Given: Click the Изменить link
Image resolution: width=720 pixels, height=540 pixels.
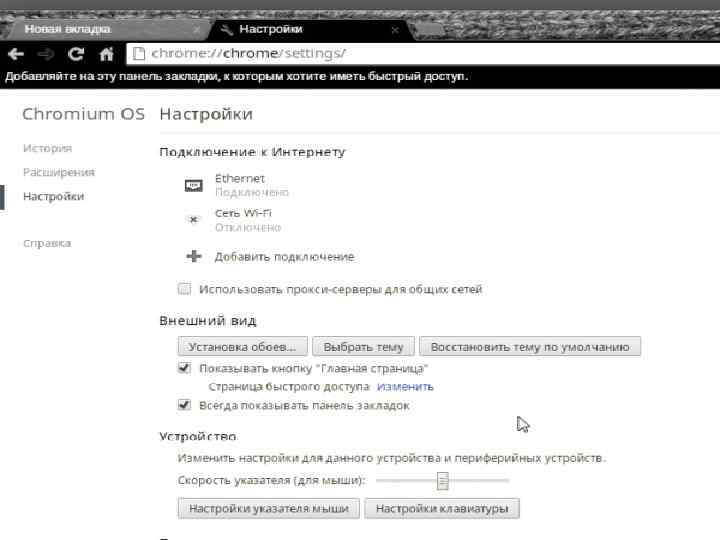Looking at the screenshot, I should (405, 387).
